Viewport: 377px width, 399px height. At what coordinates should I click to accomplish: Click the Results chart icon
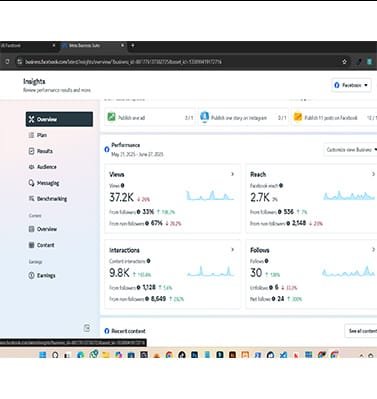tap(31, 151)
